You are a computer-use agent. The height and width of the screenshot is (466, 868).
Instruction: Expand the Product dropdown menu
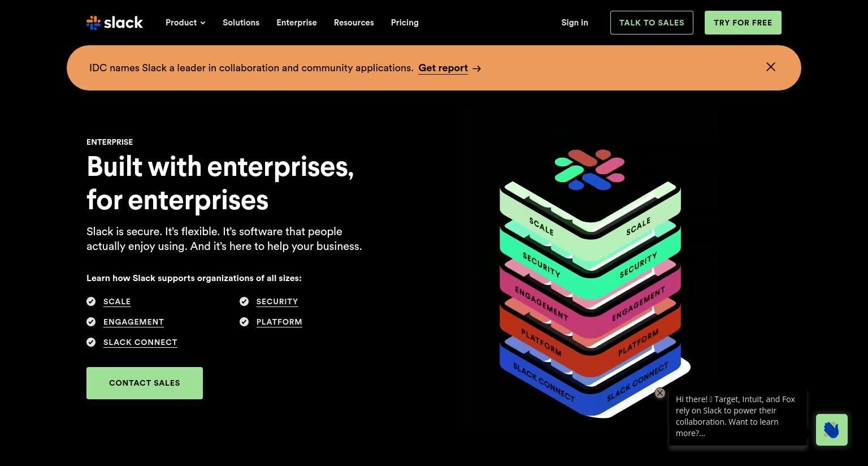(x=185, y=23)
